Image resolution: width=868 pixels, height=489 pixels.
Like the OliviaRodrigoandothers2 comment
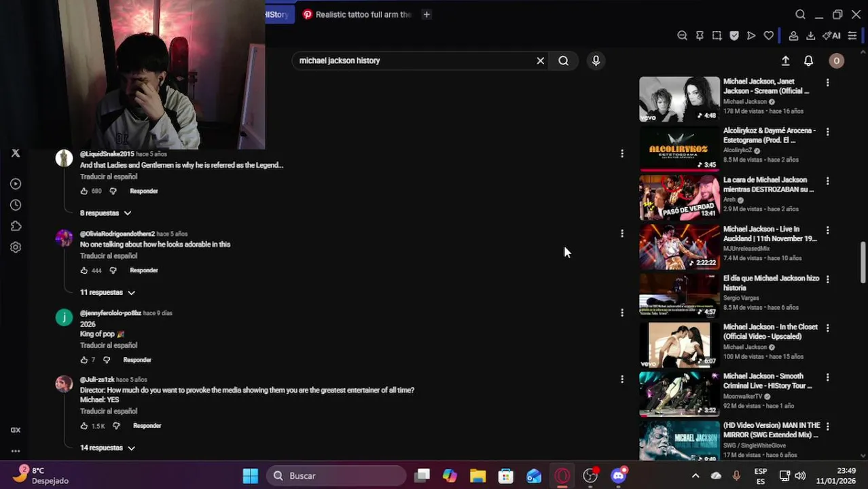(84, 270)
